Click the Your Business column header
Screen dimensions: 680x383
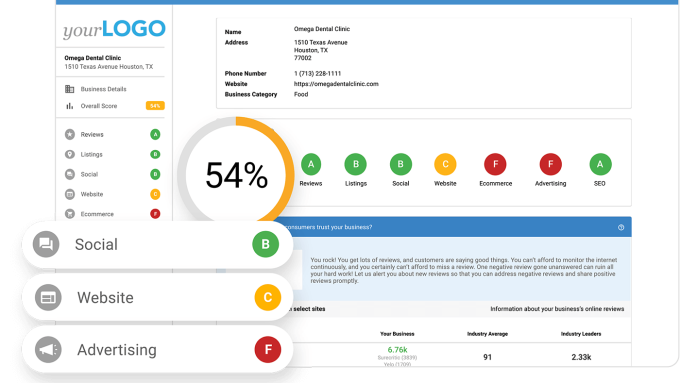pyautogui.click(x=397, y=334)
